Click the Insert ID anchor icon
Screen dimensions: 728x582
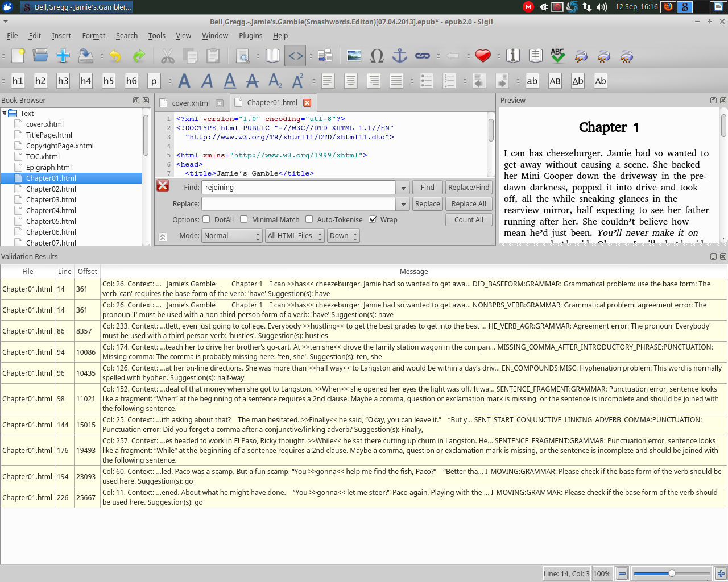point(400,56)
